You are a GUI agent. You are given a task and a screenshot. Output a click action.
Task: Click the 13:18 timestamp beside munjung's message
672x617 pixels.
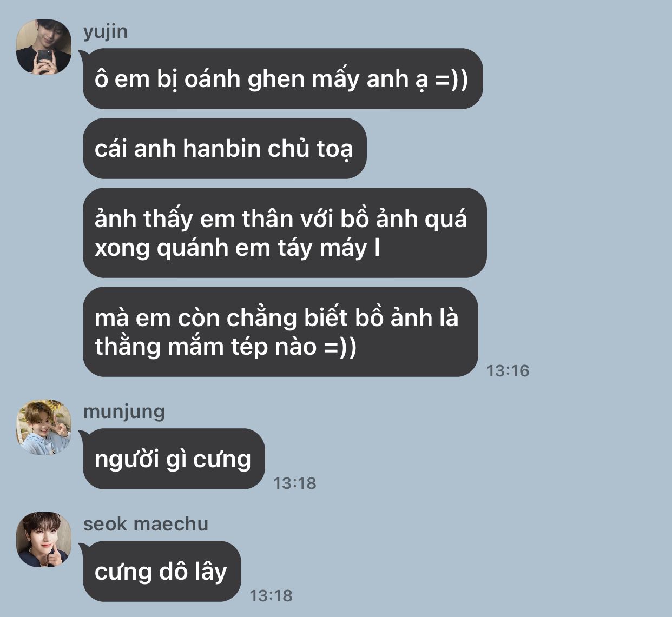(295, 483)
